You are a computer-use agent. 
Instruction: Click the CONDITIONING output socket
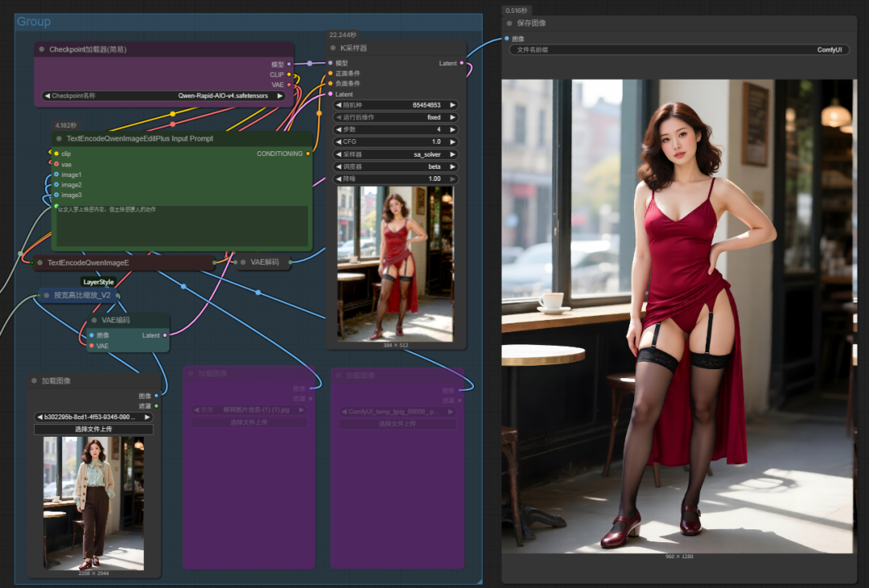pyautogui.click(x=307, y=154)
